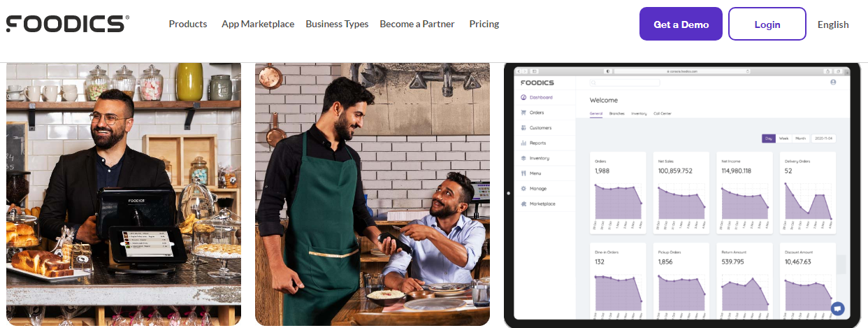
Task: Click the Orders label in sidebar
Action: 537,113
